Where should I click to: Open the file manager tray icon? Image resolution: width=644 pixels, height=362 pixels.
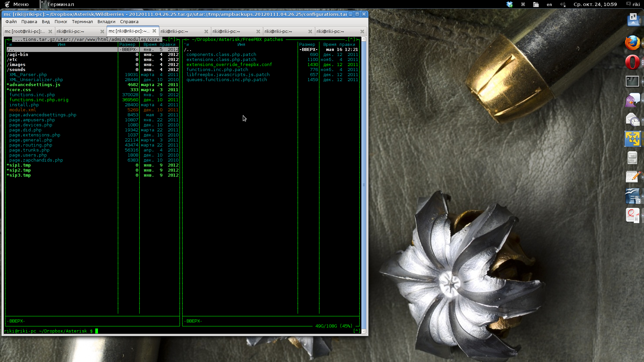536,4
